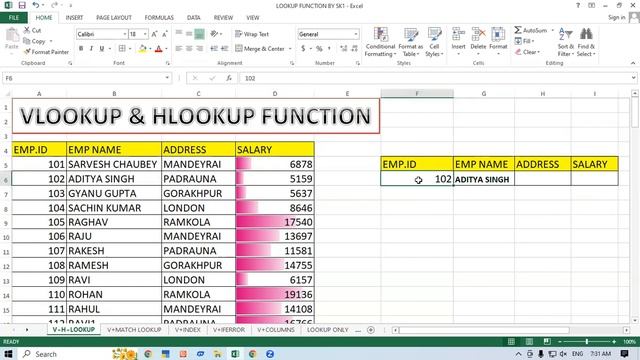Toggle Italic formatting
Image resolution: width=640 pixels, height=360 pixels.
click(x=91, y=49)
